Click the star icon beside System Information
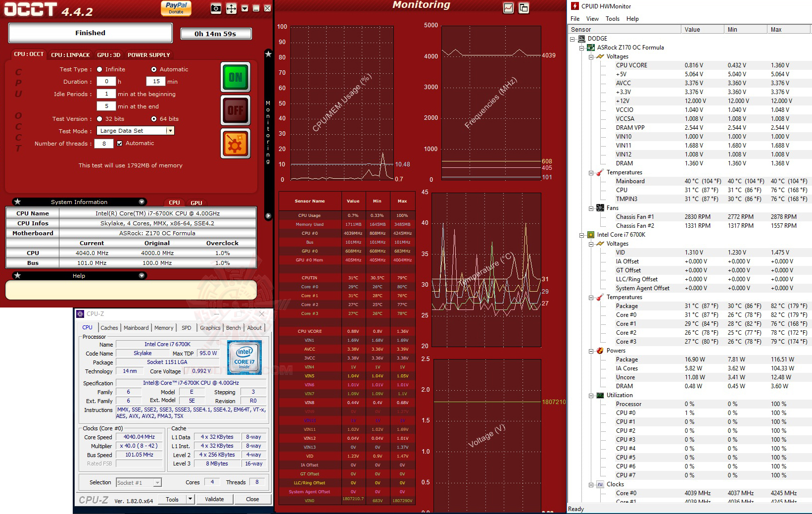This screenshot has width=812, height=514. [17, 202]
